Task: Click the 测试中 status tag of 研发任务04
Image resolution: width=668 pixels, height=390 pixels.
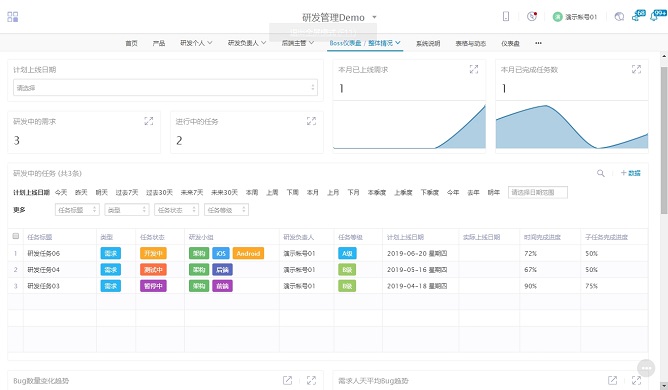Action: point(153,270)
